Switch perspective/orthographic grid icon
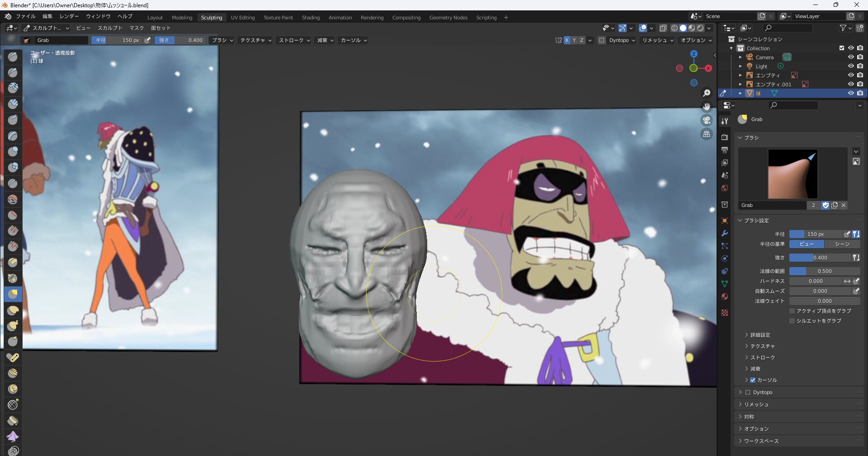Image resolution: width=868 pixels, height=456 pixels. (706, 134)
